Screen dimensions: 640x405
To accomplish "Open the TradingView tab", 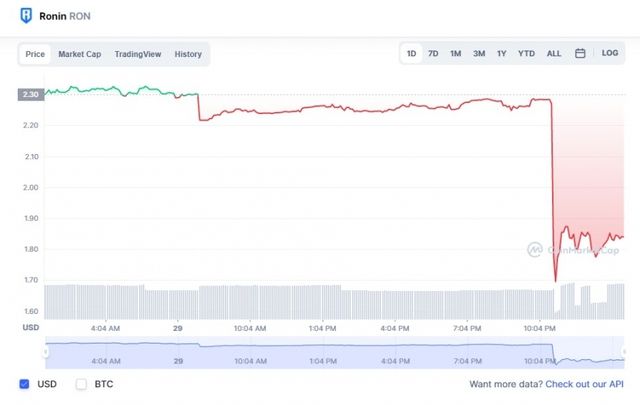I will coord(138,54).
